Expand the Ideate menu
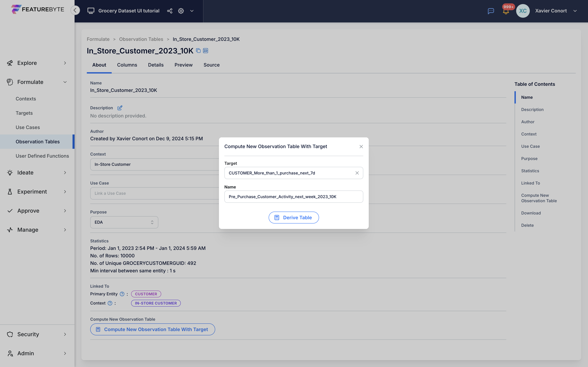Screen dimensions: 588x367 [x=37, y=173]
